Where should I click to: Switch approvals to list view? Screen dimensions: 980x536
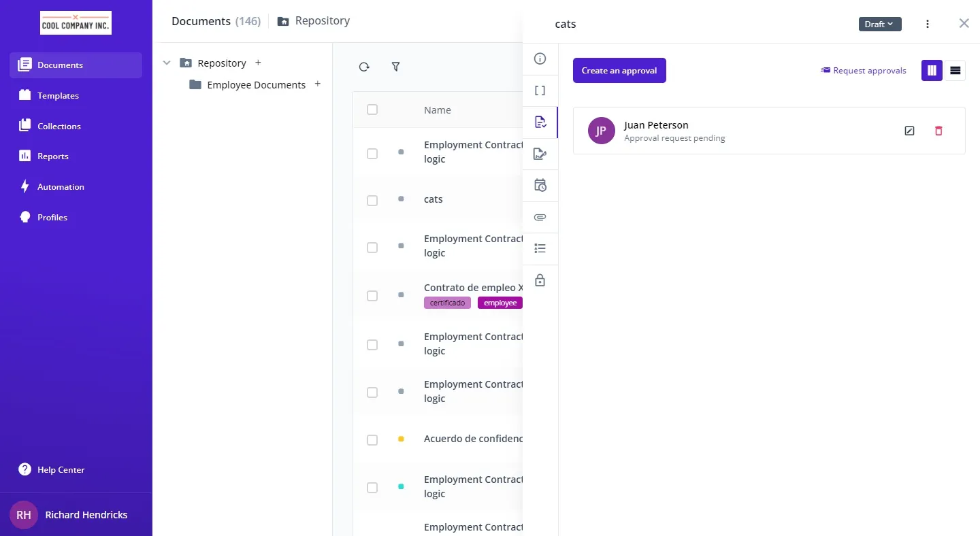point(955,71)
